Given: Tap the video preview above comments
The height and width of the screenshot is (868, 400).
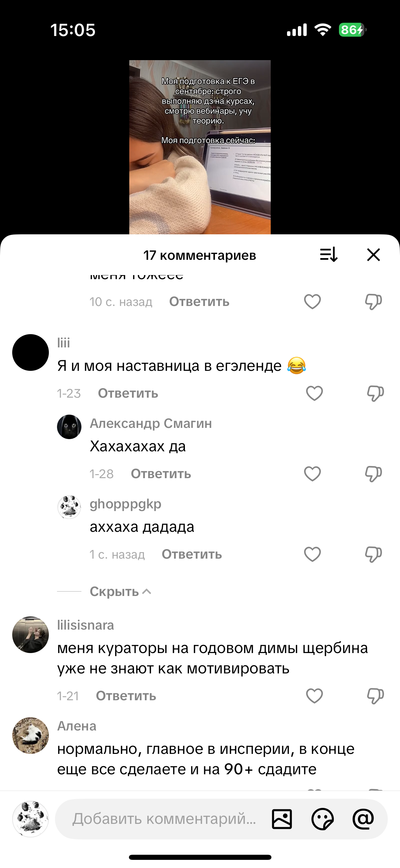Looking at the screenshot, I should (200, 147).
